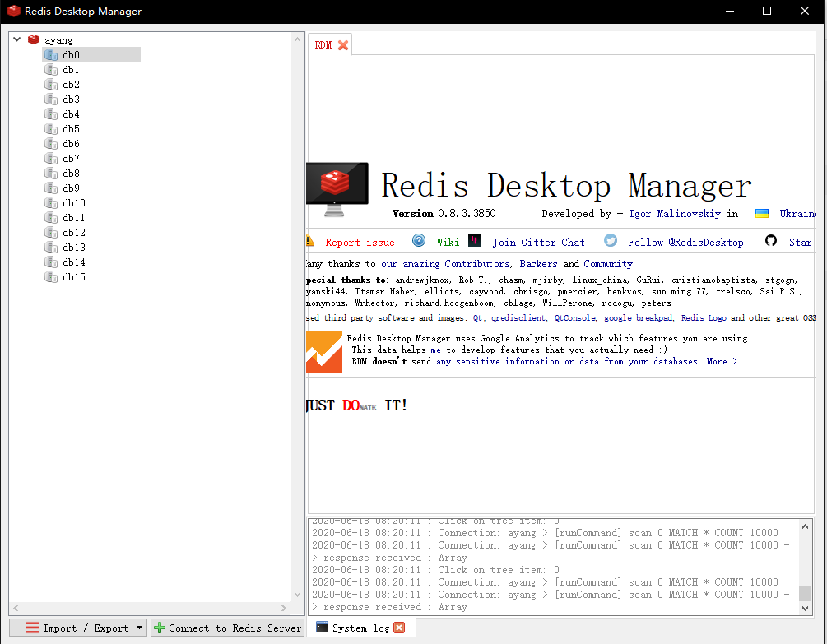Click the warning icon before Report issue
Image resolution: width=827 pixels, height=644 pixels.
[311, 241]
